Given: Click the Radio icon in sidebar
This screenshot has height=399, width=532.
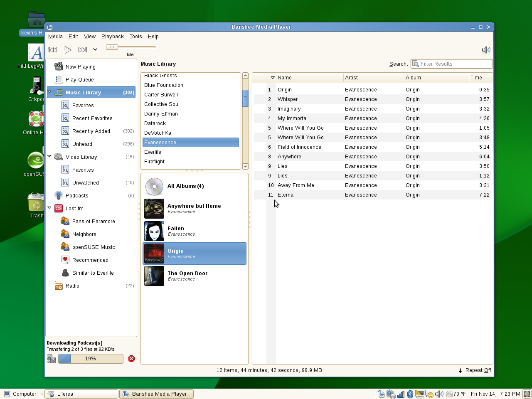Looking at the screenshot, I should pyautogui.click(x=59, y=286).
